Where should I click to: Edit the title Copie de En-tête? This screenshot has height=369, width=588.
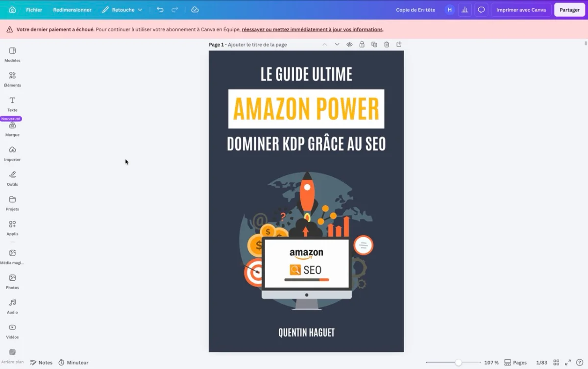416,10
